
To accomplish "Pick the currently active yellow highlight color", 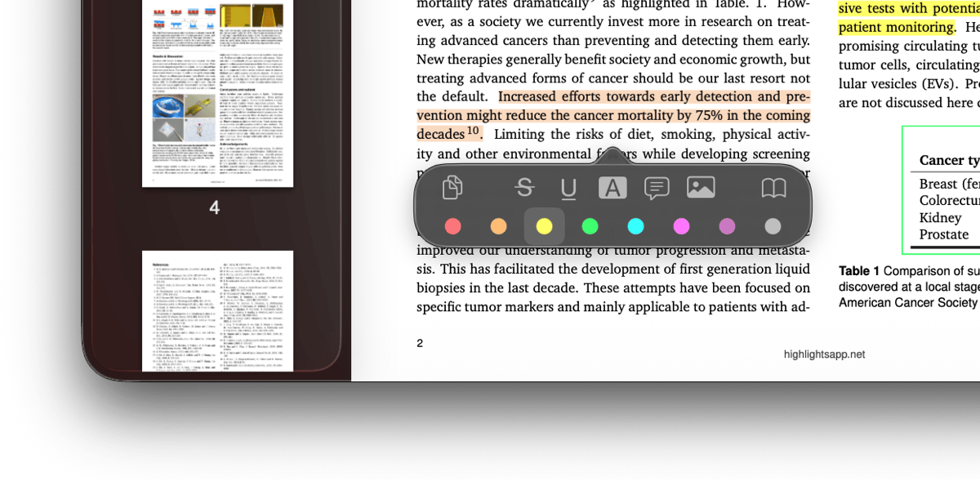I will (545, 226).
